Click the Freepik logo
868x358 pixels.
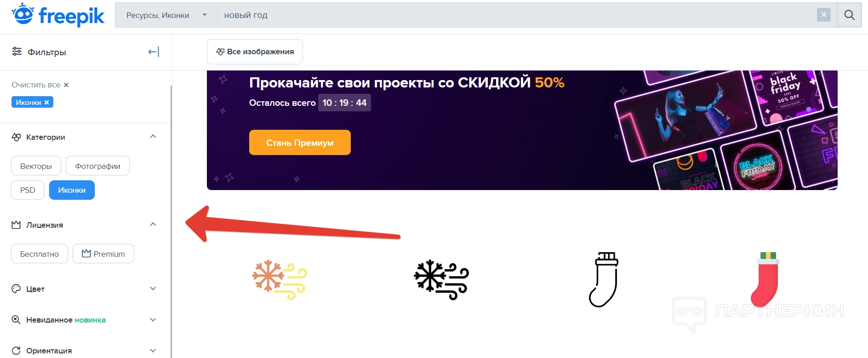tap(58, 15)
